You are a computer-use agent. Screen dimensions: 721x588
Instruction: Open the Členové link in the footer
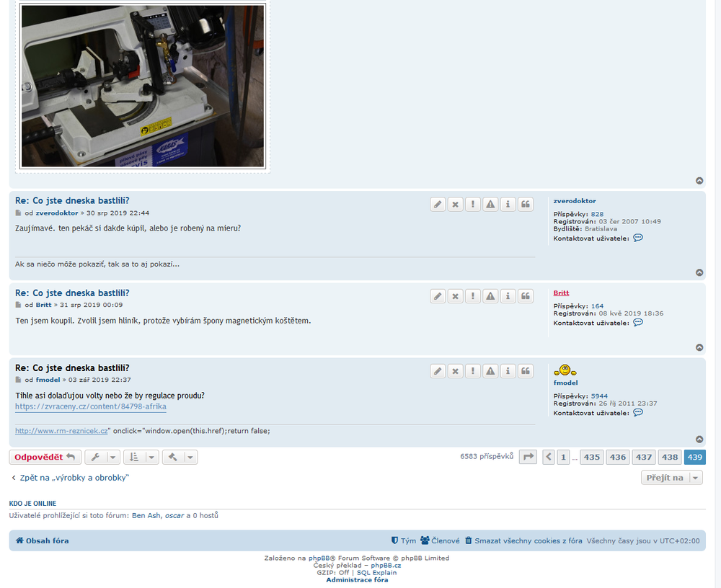(x=440, y=540)
